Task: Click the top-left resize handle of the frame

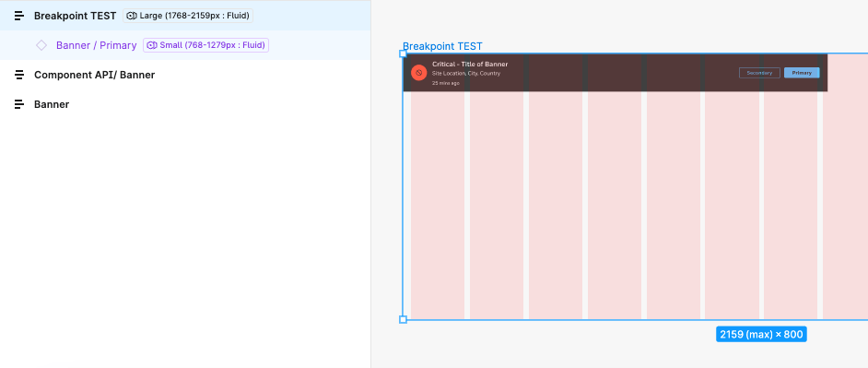Action: click(x=403, y=53)
